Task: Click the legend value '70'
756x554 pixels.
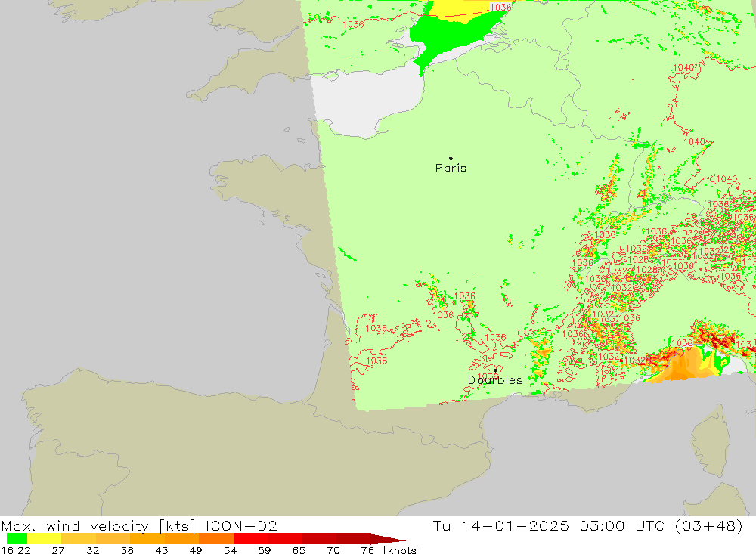Action: [x=333, y=549]
